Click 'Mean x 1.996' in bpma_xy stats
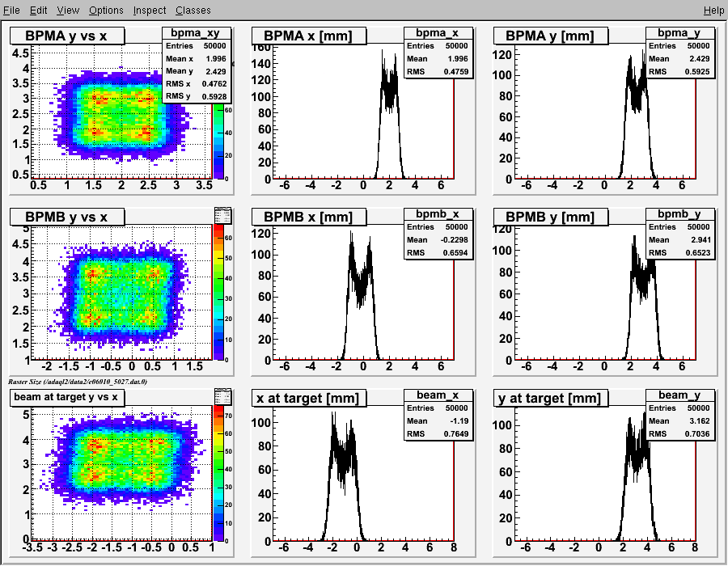The width and height of the screenshot is (728, 566). click(x=197, y=59)
